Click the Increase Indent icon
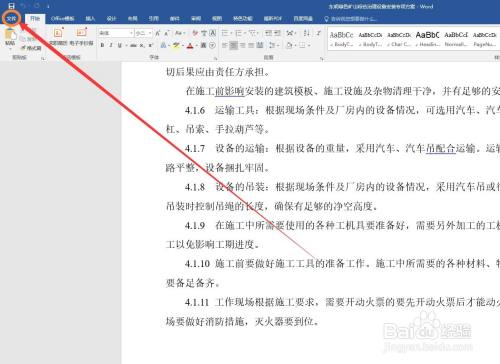Screen dimensions: 500x364 click(x=277, y=33)
